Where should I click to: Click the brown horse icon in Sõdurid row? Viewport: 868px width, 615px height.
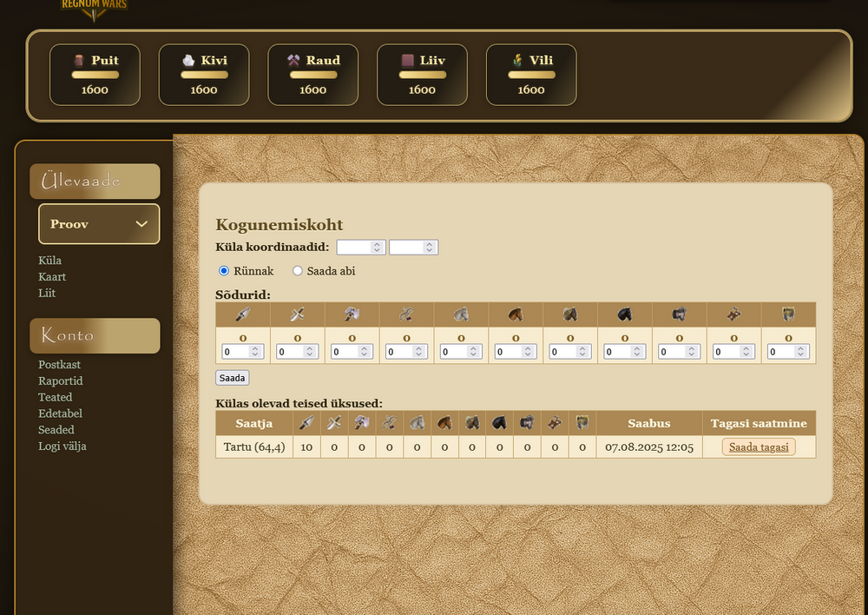coord(516,314)
